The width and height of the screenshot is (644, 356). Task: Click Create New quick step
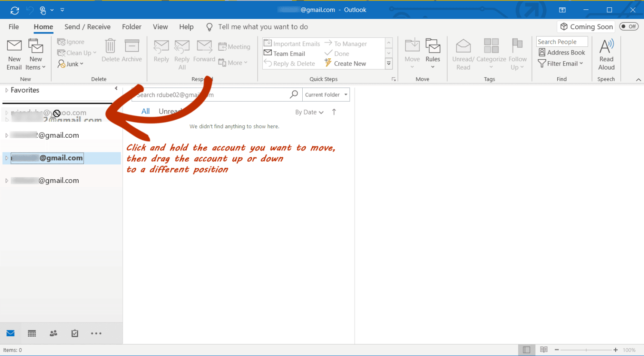tap(345, 63)
